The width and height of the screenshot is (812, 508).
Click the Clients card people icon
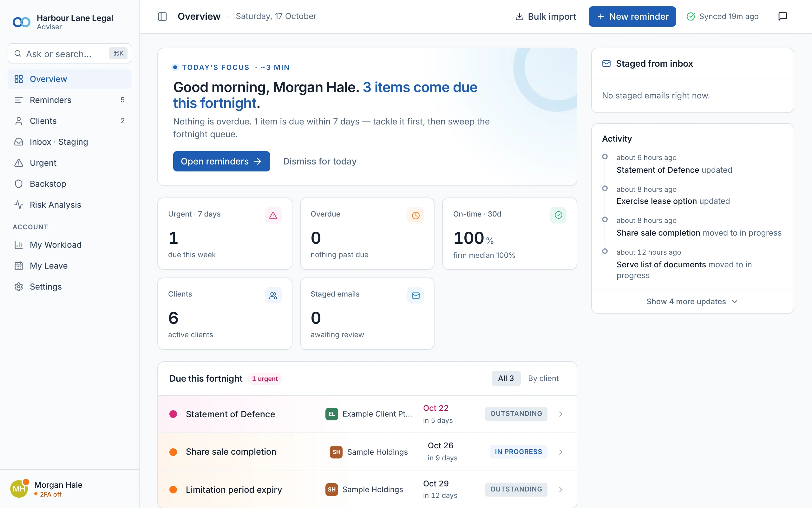[x=273, y=295]
